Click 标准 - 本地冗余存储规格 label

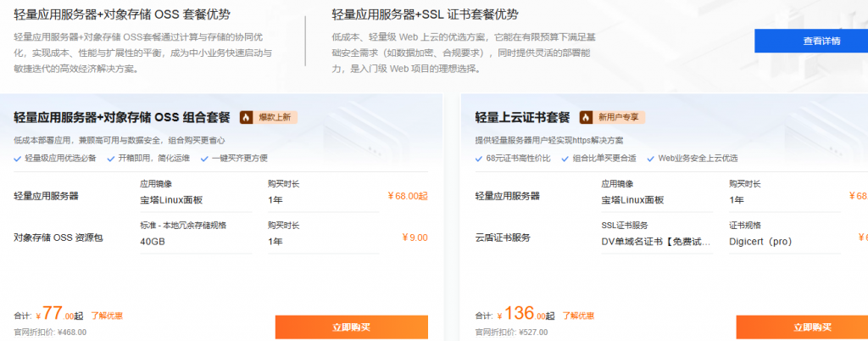point(183,226)
